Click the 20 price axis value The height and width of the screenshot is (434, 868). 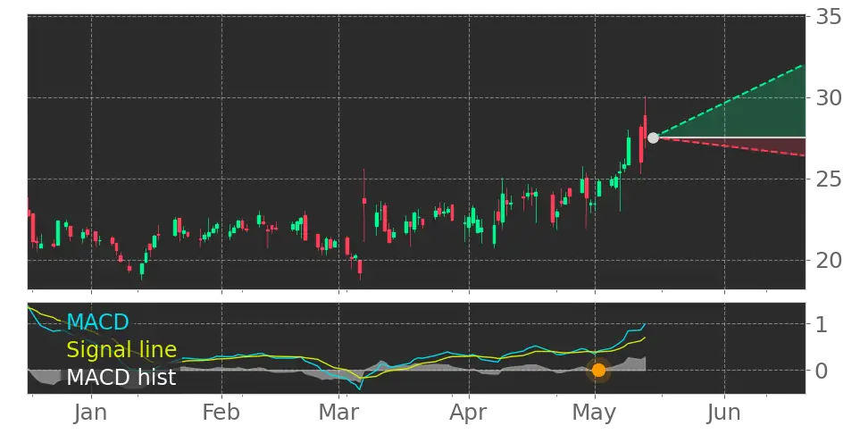pos(829,260)
